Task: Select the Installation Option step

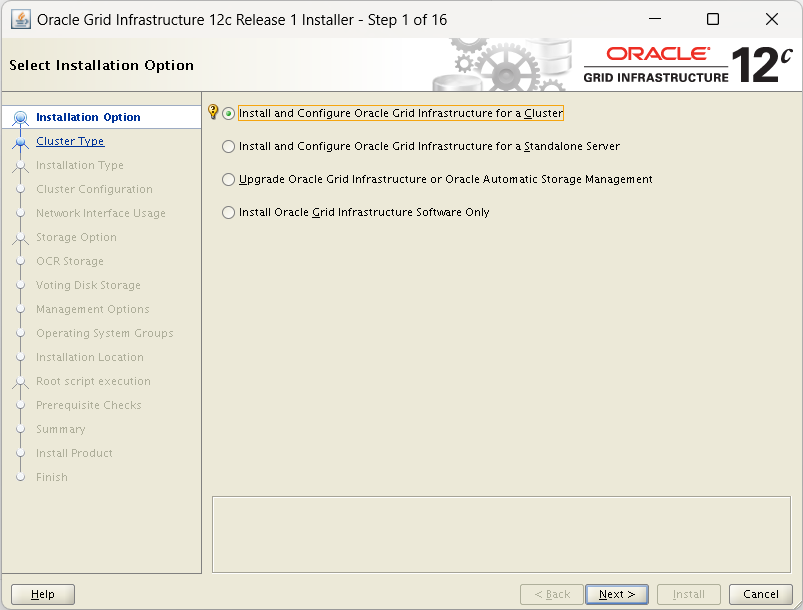Action: [x=88, y=117]
